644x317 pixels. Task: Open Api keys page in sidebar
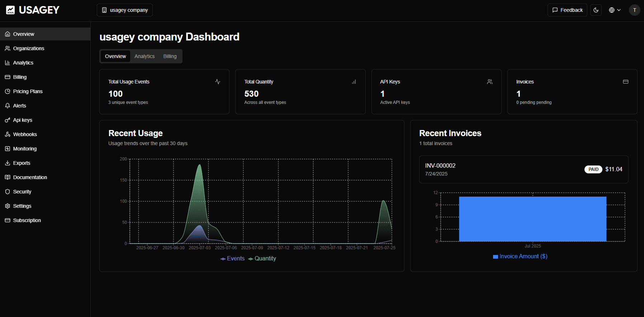click(x=22, y=120)
